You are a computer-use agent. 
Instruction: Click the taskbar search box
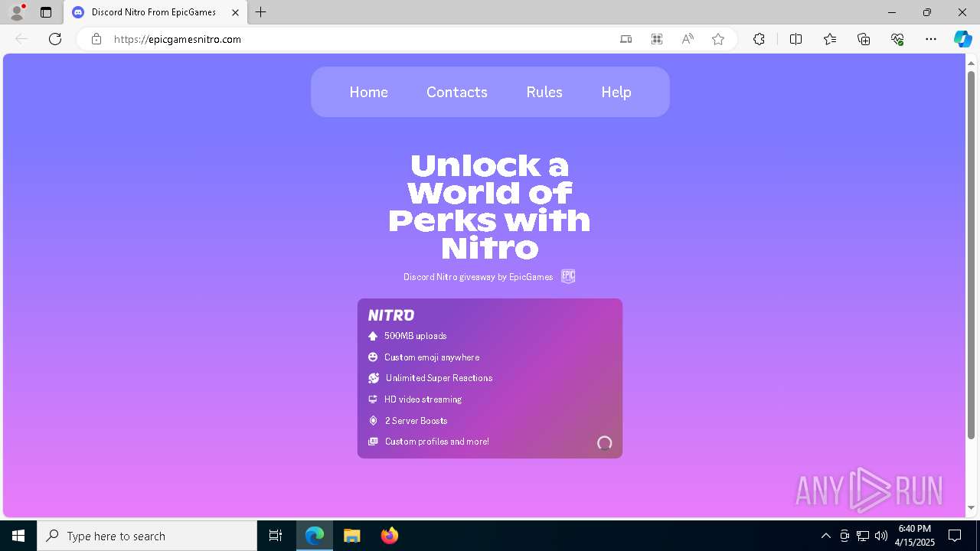click(x=147, y=536)
